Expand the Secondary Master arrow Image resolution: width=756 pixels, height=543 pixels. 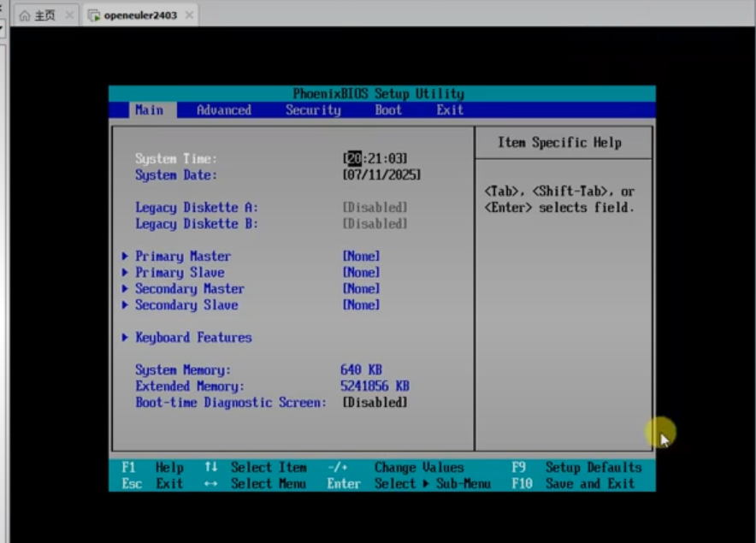point(125,289)
